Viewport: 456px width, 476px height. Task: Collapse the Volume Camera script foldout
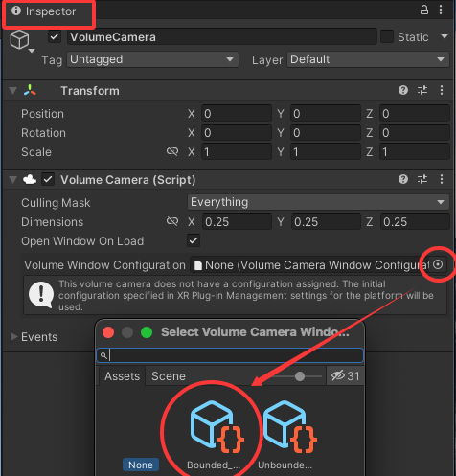click(x=12, y=180)
